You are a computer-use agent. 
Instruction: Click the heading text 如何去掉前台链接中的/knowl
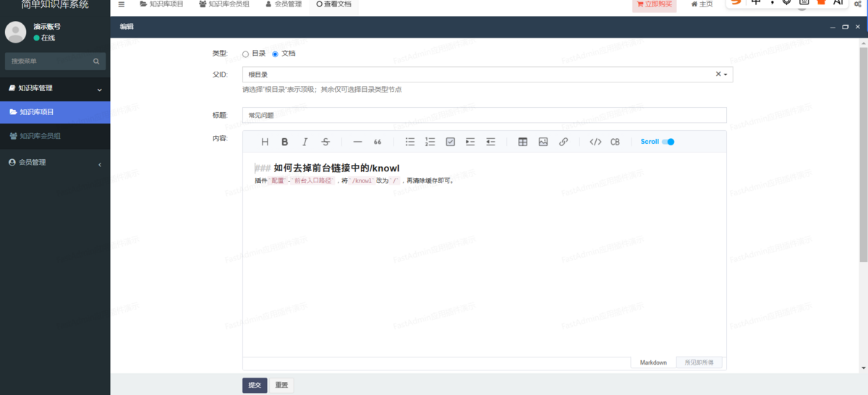336,168
